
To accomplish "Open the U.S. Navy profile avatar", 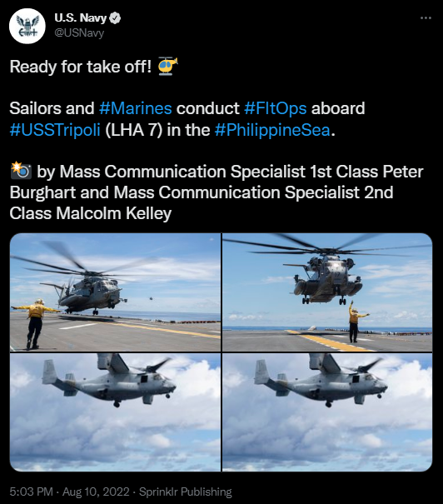I will coord(27,26).
